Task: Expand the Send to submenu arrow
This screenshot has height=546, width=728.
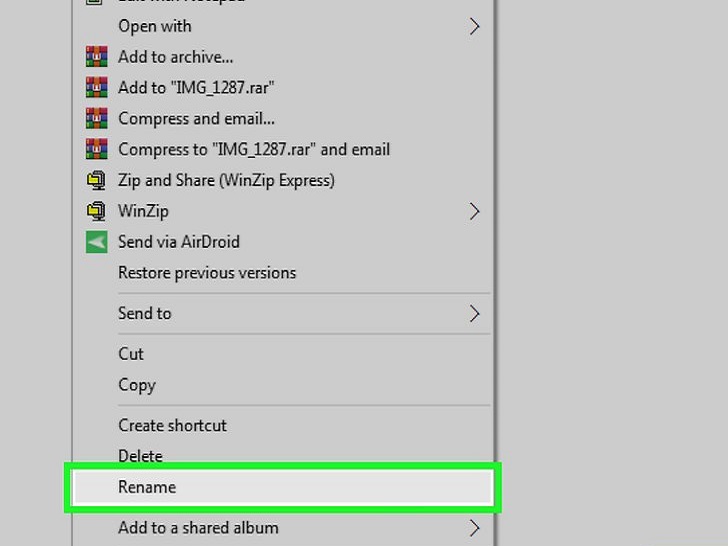Action: (x=474, y=314)
